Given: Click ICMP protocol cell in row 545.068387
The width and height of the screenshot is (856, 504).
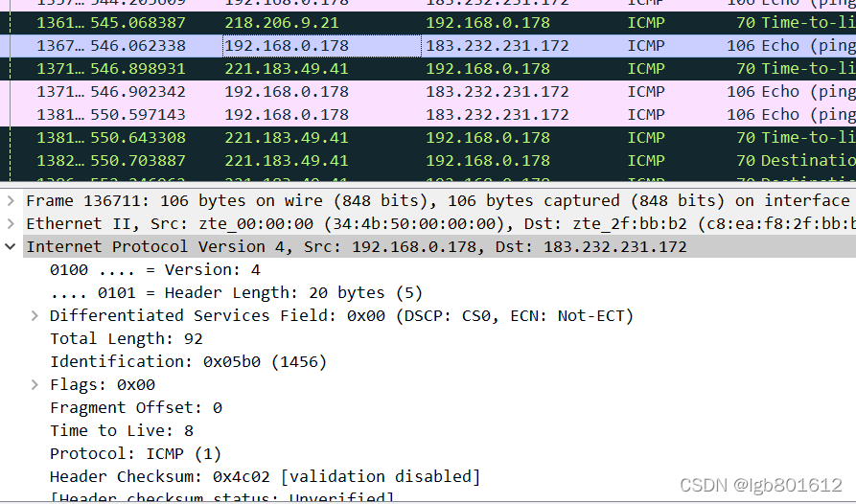Looking at the screenshot, I should pos(646,23).
